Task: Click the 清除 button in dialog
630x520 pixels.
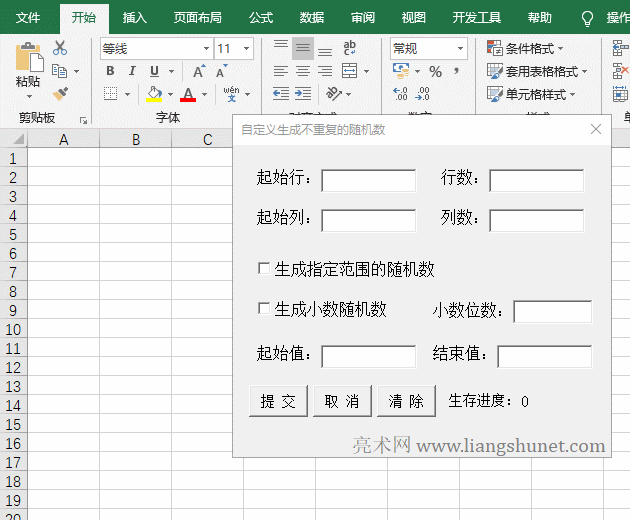Action: [406, 401]
